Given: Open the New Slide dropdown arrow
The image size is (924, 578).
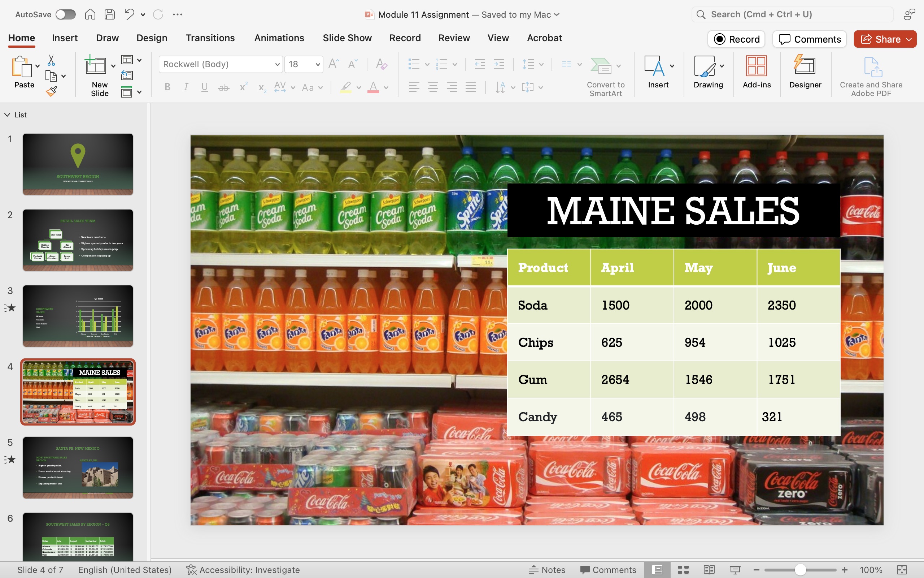Looking at the screenshot, I should (x=113, y=66).
